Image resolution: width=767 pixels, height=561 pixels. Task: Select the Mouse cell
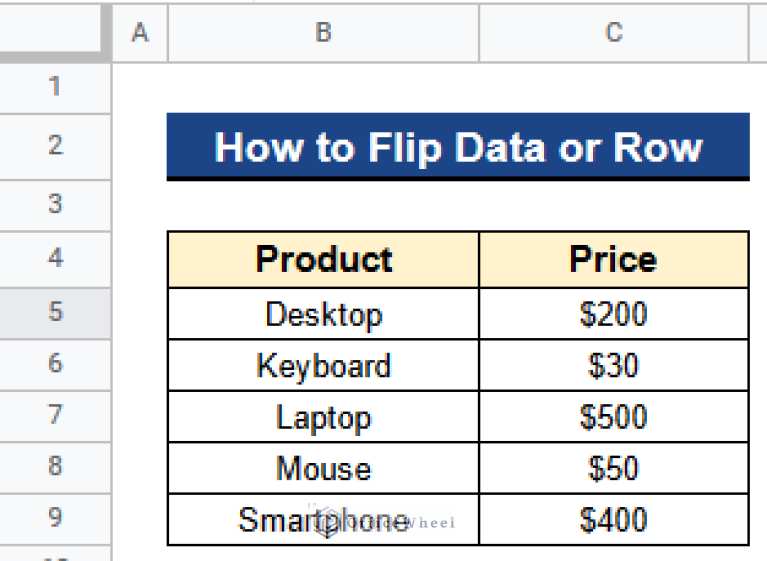(x=323, y=468)
